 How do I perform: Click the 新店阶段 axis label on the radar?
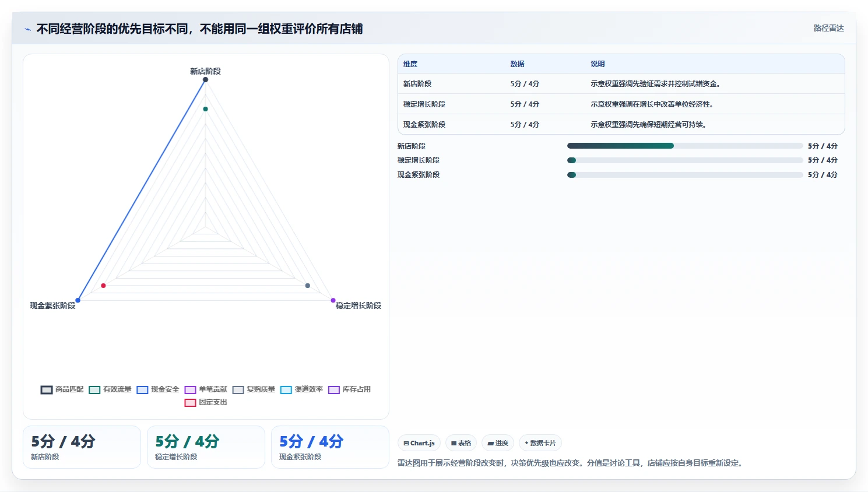(205, 71)
